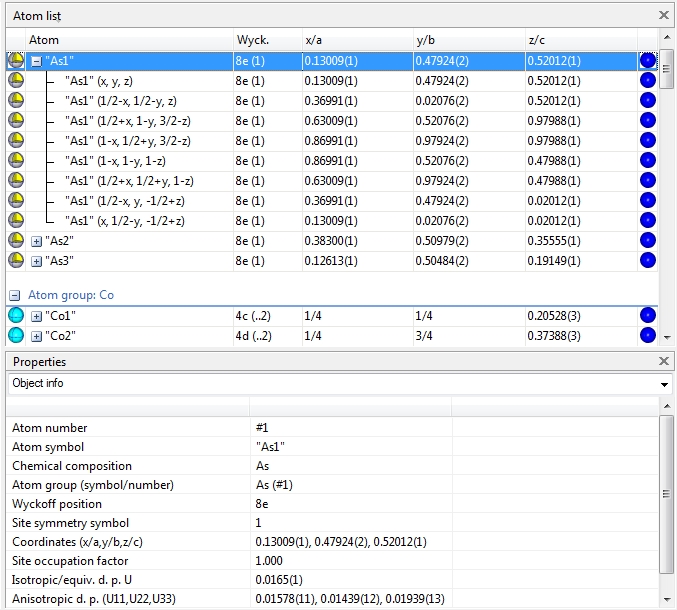The height and width of the screenshot is (610, 677).
Task: Click the yellow atom icon beside As2
Action: pyautogui.click(x=16, y=241)
